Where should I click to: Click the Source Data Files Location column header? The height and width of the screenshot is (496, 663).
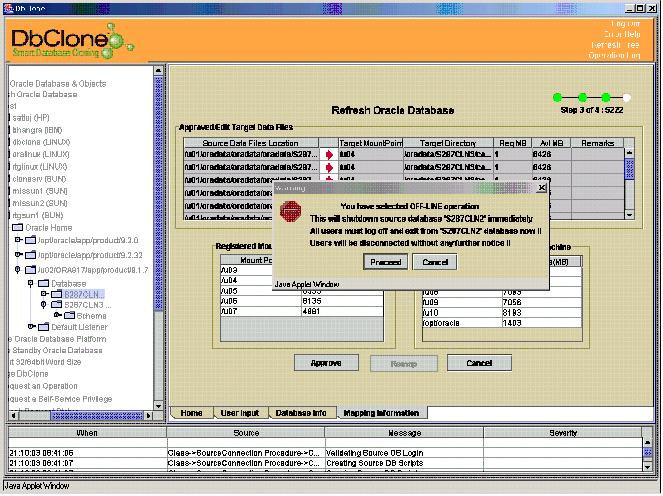click(x=251, y=143)
